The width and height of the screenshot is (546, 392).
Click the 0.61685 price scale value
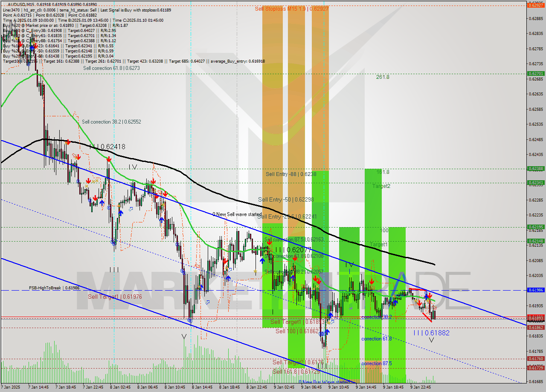tap(535, 381)
